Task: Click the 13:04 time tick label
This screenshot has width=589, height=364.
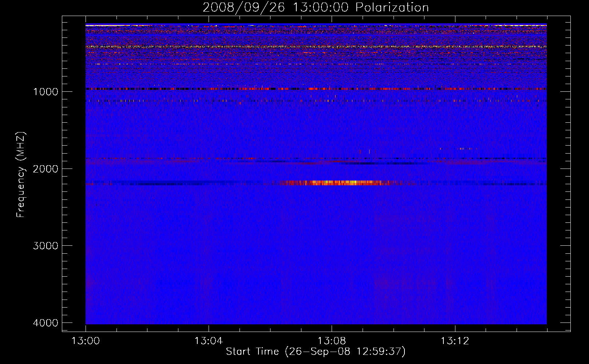Action: 209,341
